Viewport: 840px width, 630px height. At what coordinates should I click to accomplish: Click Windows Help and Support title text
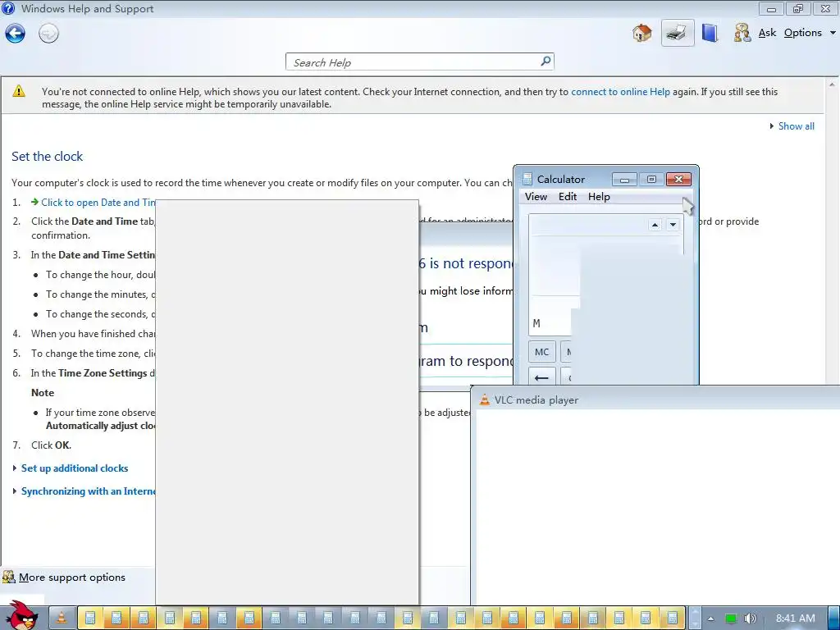coord(87,8)
